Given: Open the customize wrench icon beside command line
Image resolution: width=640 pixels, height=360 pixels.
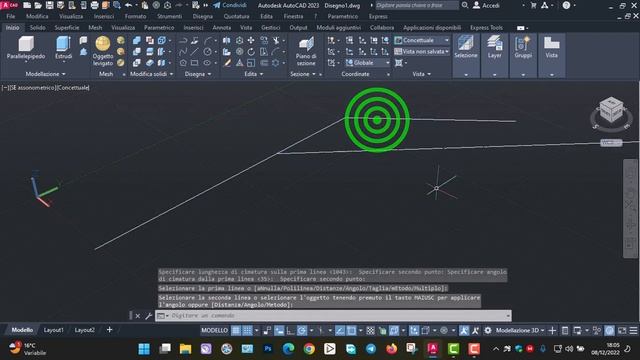Looking at the screenshot, I should [149, 316].
